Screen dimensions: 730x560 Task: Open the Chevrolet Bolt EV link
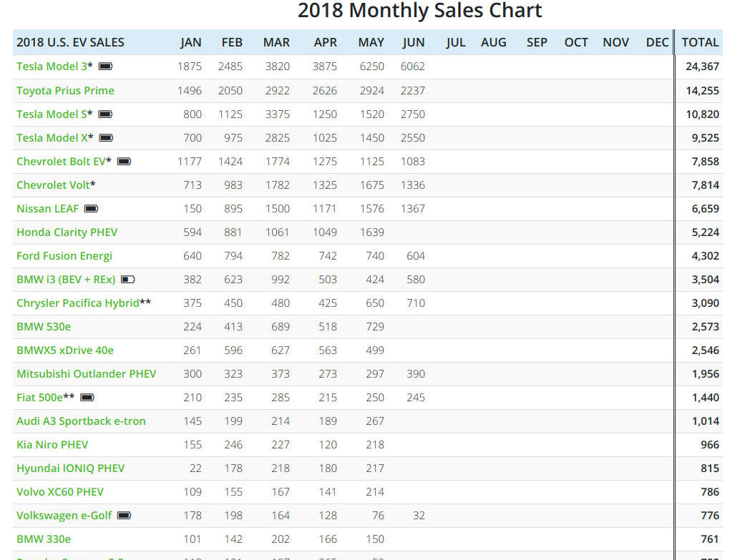click(x=61, y=162)
